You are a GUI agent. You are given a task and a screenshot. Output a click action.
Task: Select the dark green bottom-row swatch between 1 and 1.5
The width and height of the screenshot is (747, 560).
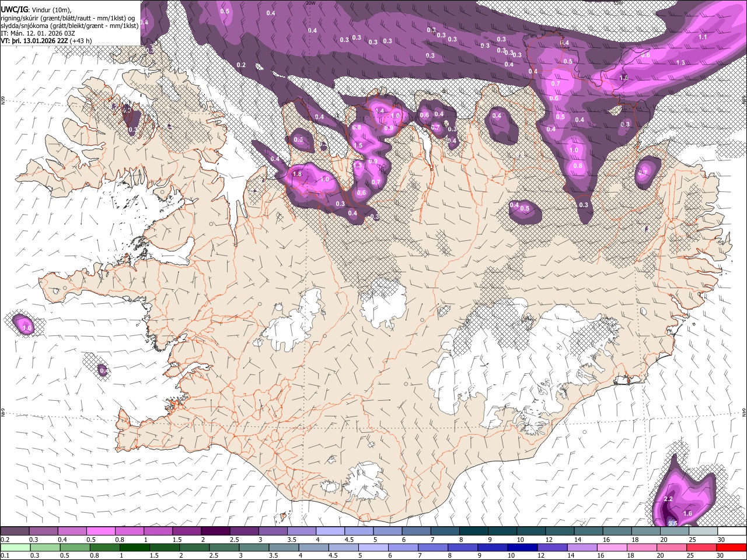pyautogui.click(x=134, y=548)
